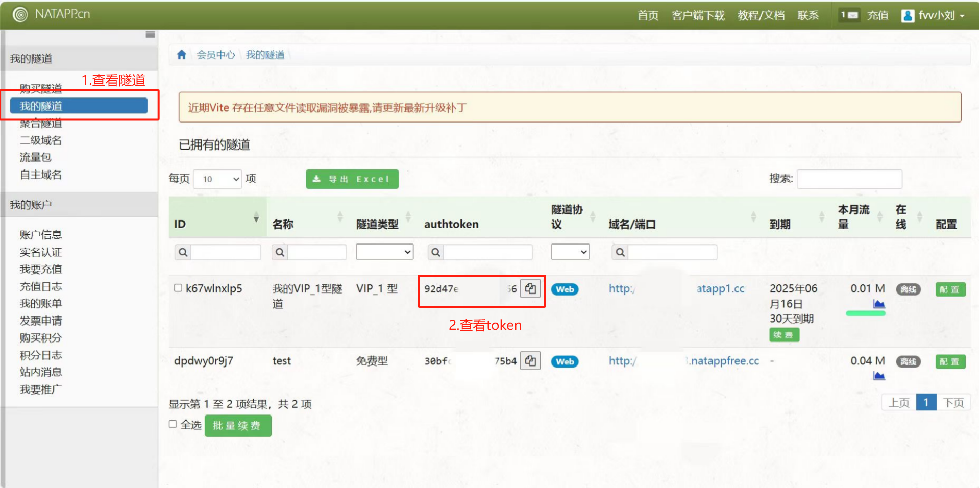The image size is (980, 488).
Task: Copy authtoken for tunnel k67wlnxlp5
Action: 530,289
